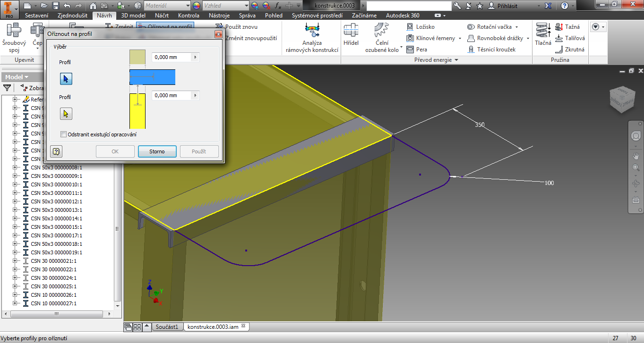Screen dimensions: 644x343
Task: Close the Oříznout na profil dialog
Action: (x=218, y=34)
